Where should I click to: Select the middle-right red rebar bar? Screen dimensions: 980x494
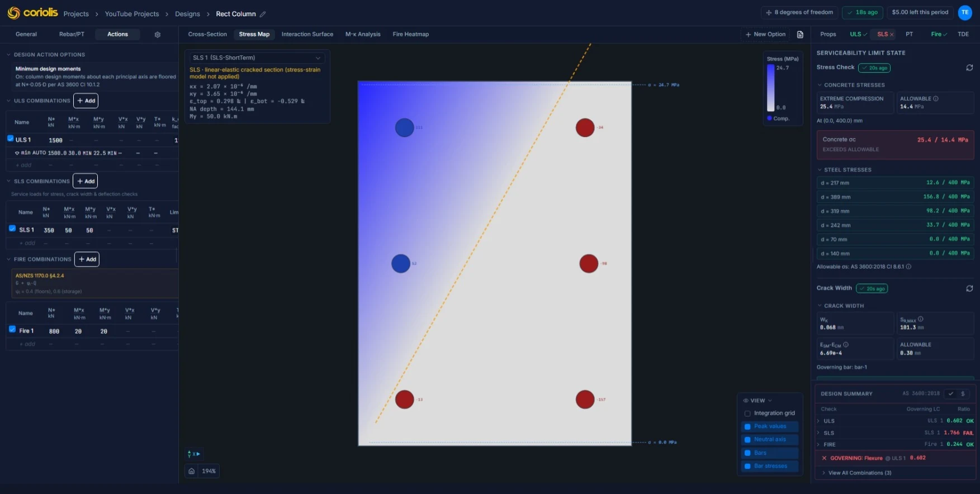pyautogui.click(x=589, y=263)
